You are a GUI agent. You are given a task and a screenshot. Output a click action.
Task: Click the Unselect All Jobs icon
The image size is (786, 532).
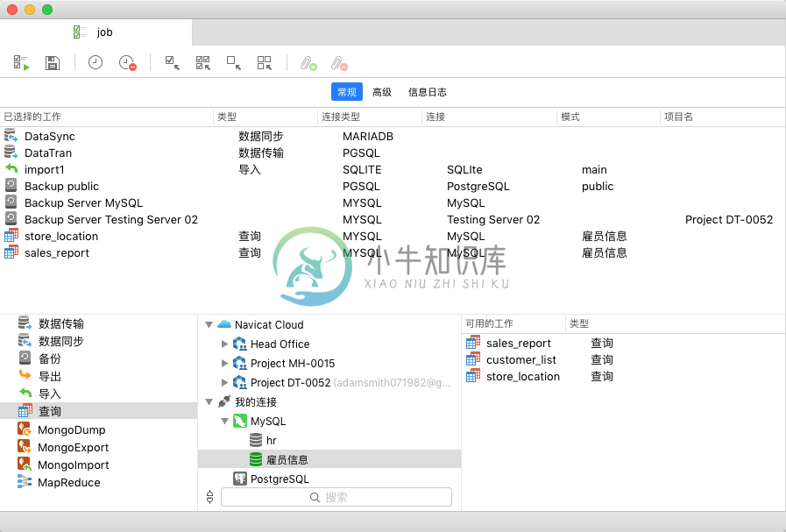point(264,63)
